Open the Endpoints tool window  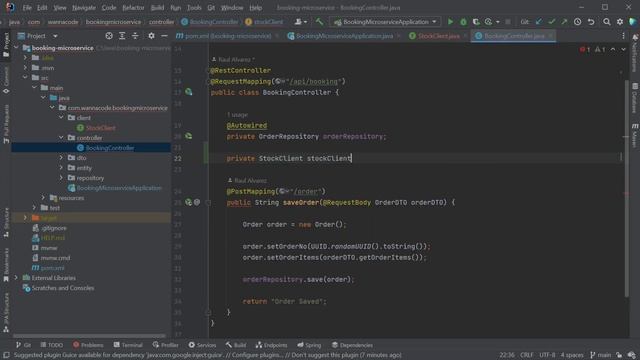[x=271, y=345]
